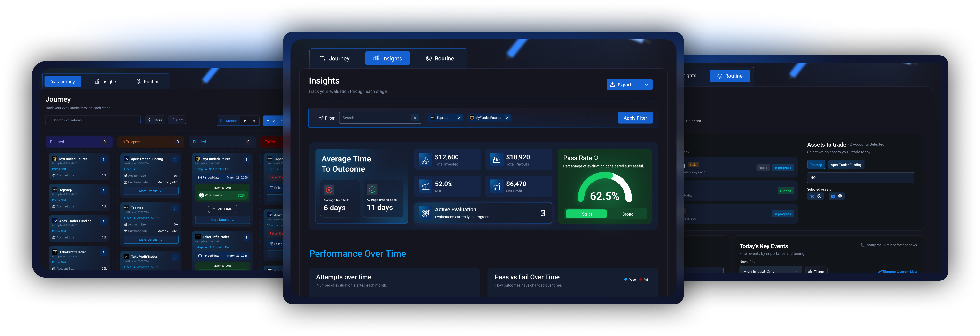980x336 pixels.
Task: Click the Apply Filter button
Action: (635, 118)
